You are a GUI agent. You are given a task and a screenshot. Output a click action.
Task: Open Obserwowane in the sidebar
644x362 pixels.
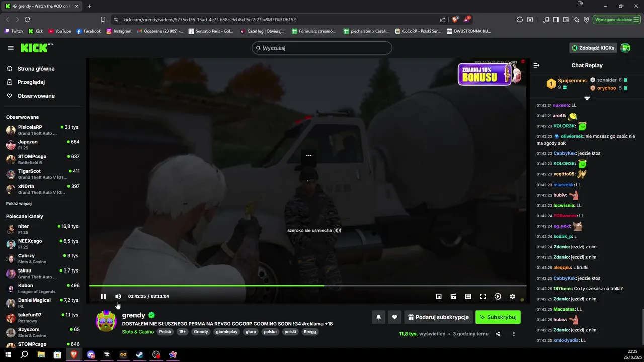(36, 96)
